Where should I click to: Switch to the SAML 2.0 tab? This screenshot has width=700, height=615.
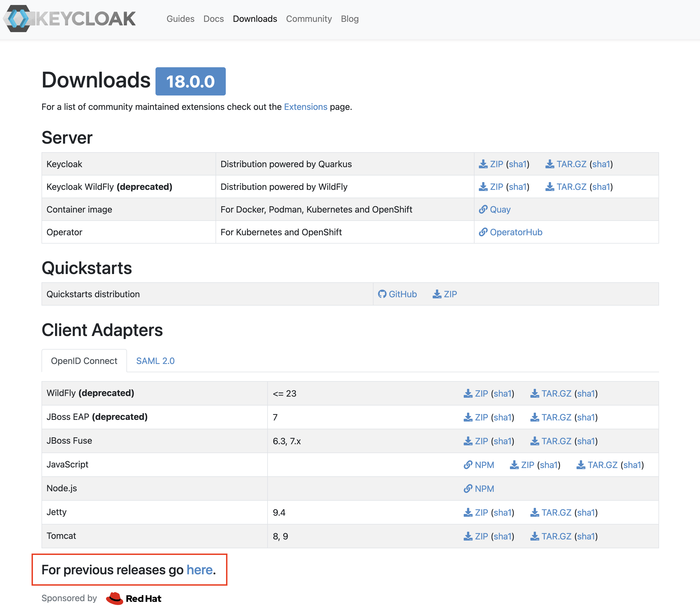(155, 361)
